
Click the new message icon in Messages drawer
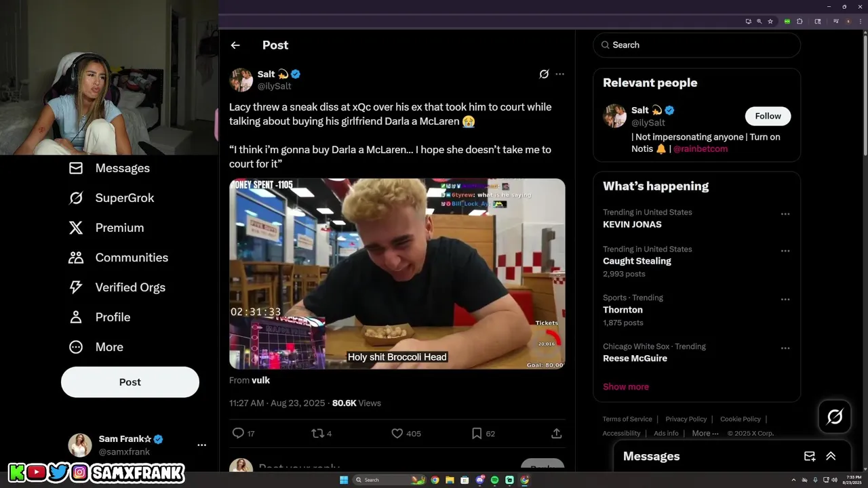tap(809, 456)
